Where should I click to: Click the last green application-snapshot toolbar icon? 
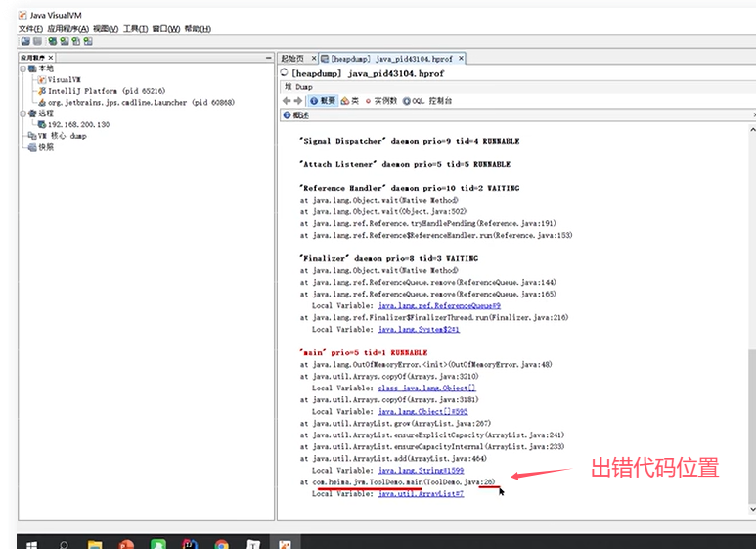[x=88, y=41]
